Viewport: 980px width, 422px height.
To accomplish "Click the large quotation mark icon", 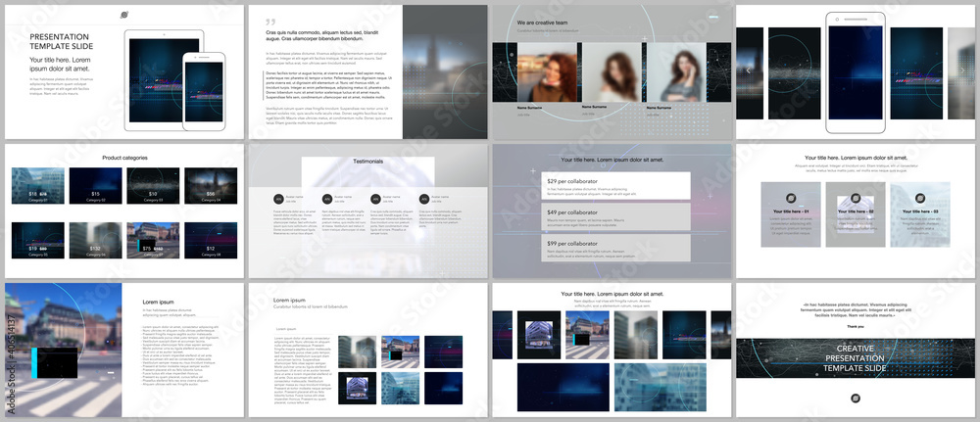I will point(270,23).
